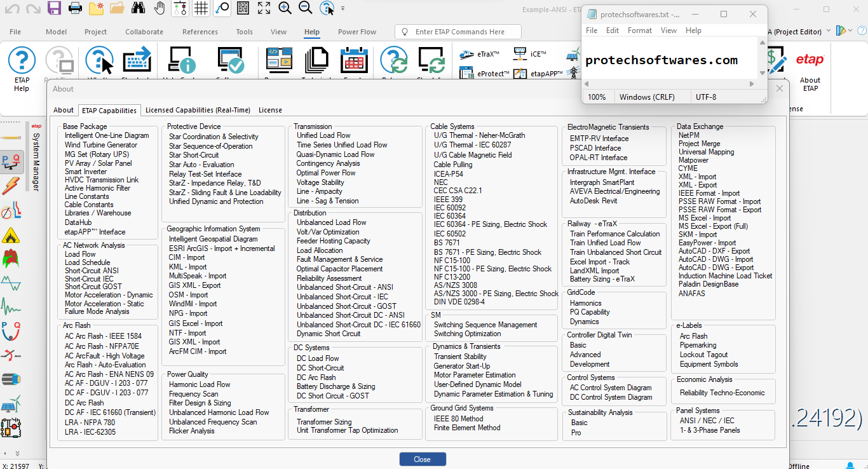Select the Load Flow PQ balance sidebar icon

pyautogui.click(x=12, y=162)
